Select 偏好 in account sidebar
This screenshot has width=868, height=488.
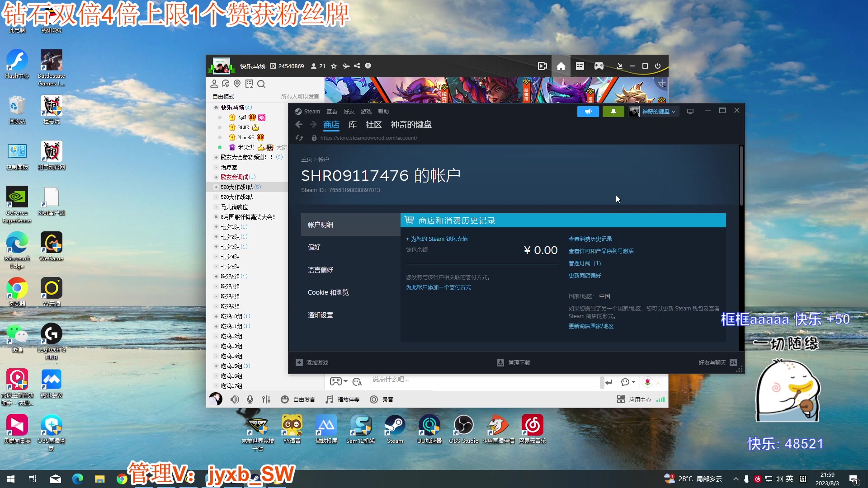[351, 247]
